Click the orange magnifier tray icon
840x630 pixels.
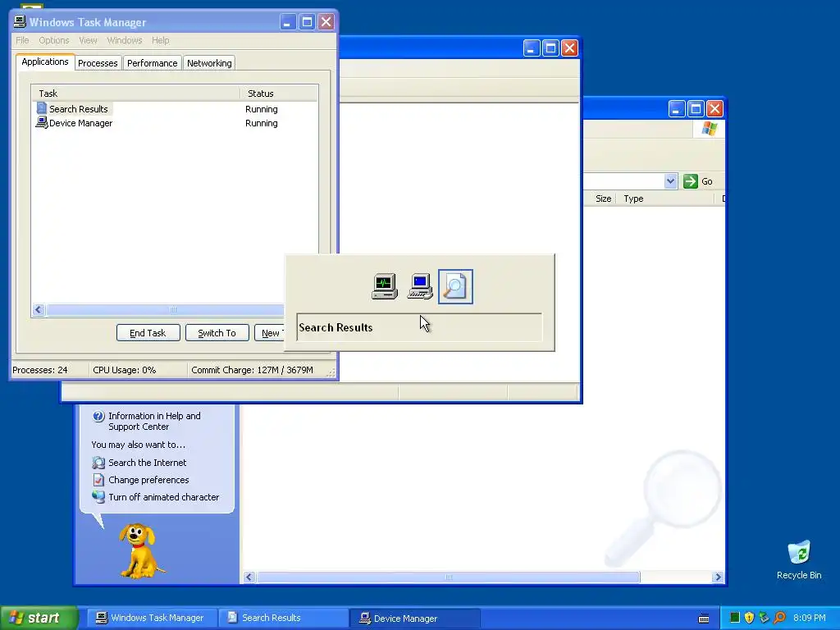779,618
